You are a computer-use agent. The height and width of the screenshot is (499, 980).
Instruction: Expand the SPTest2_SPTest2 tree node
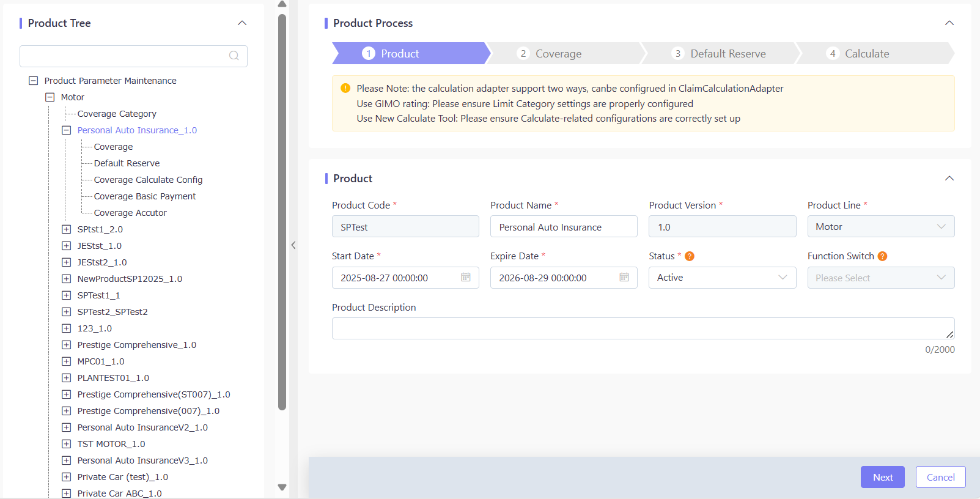click(x=67, y=312)
